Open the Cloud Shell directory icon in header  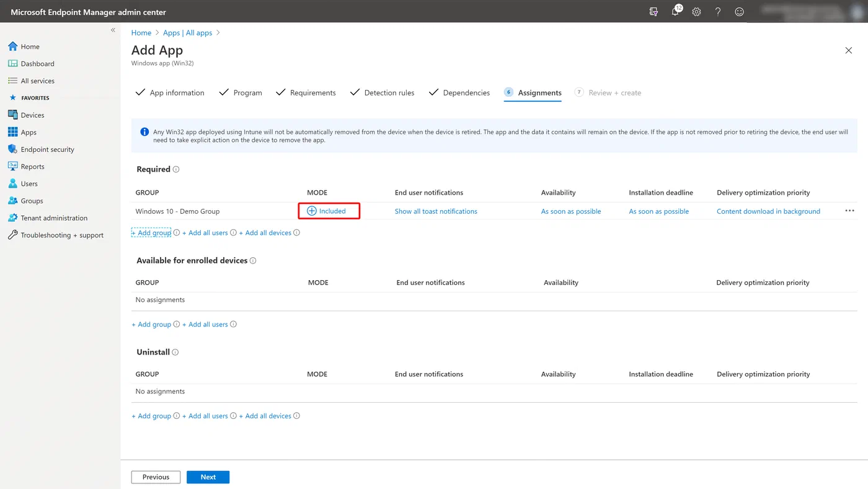pos(653,12)
